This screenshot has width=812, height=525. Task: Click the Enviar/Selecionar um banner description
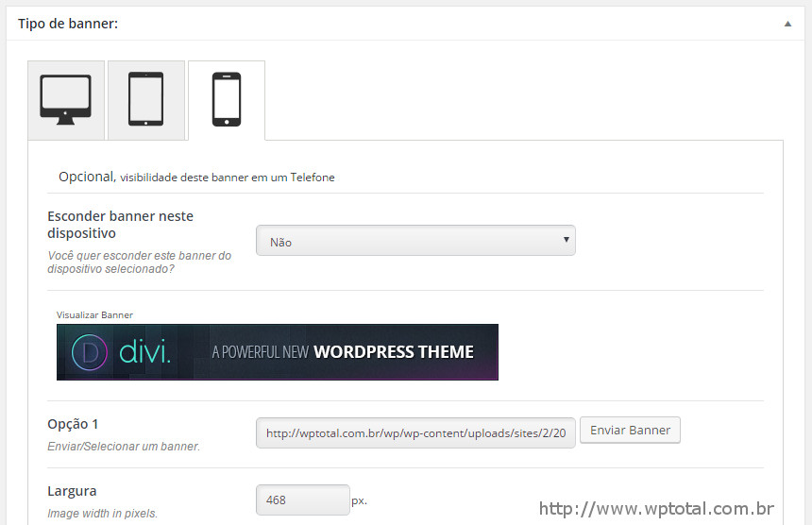[x=124, y=447]
